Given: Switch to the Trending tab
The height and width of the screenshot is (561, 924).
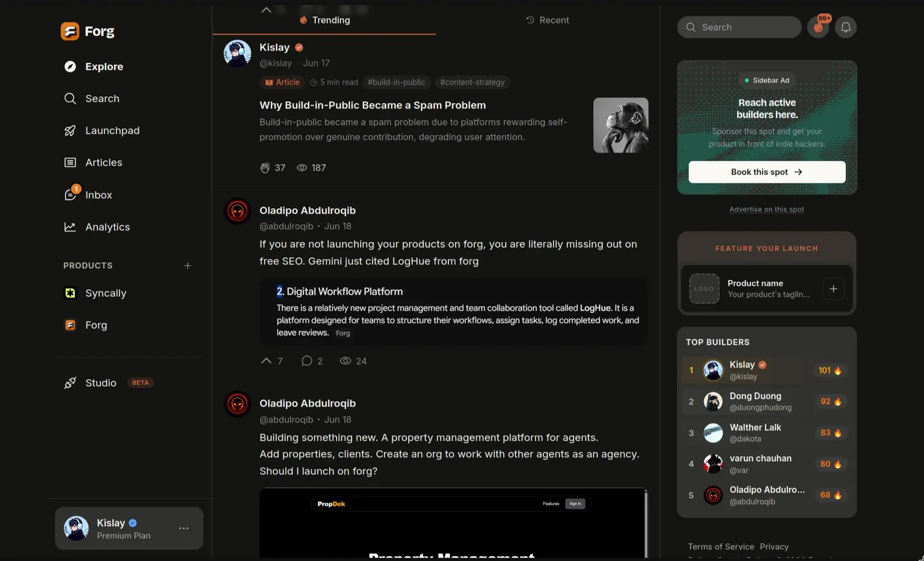Looking at the screenshot, I should click(x=325, y=20).
